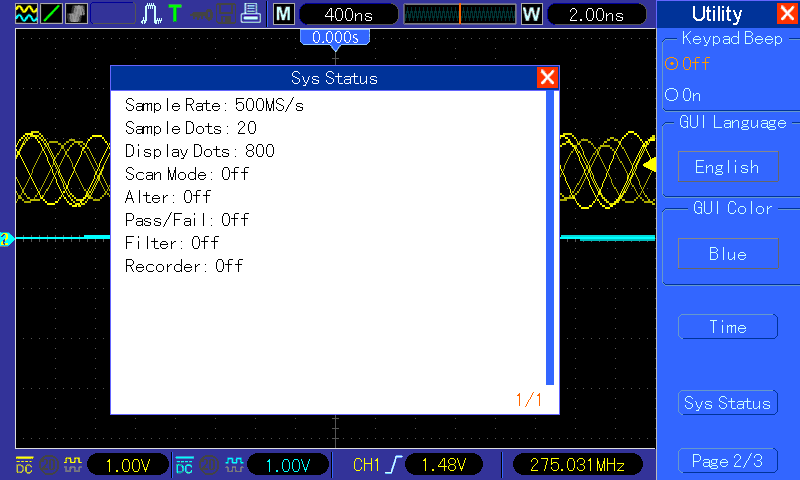This screenshot has width=800, height=480.
Task: Click the pulse waveform icon in top toolbar
Action: pyautogui.click(x=151, y=14)
